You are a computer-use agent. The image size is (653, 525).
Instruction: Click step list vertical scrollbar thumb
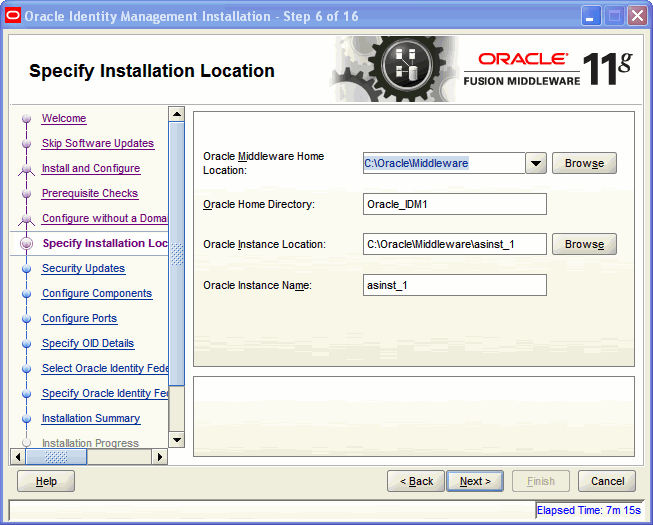point(177,253)
